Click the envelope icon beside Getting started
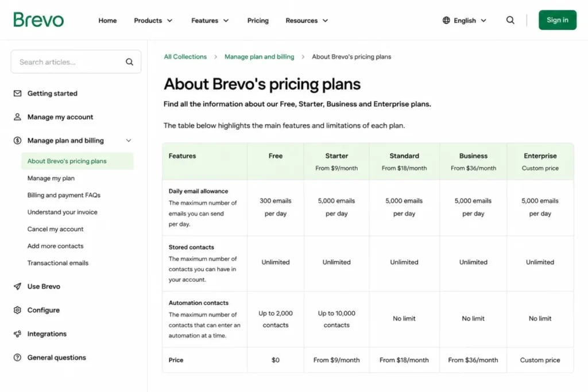 (17, 94)
